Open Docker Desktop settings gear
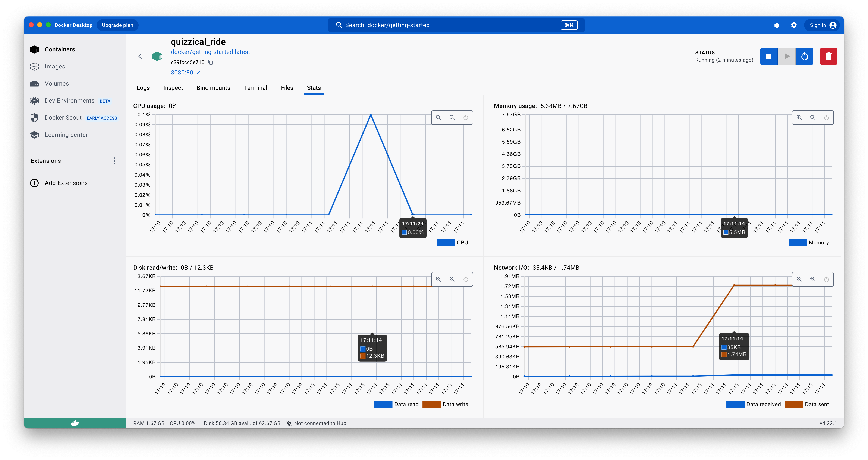Screen dimensions: 868x460 tap(794, 25)
